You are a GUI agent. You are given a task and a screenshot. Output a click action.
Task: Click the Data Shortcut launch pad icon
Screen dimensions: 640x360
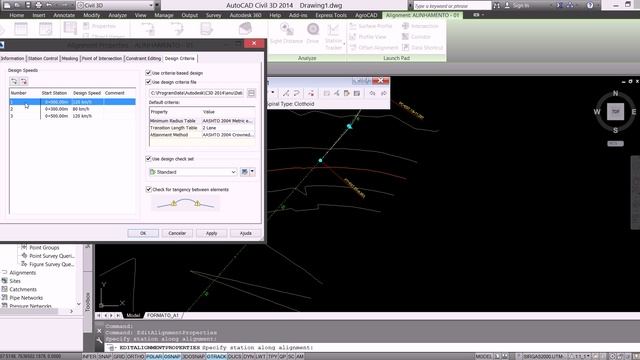pos(405,47)
